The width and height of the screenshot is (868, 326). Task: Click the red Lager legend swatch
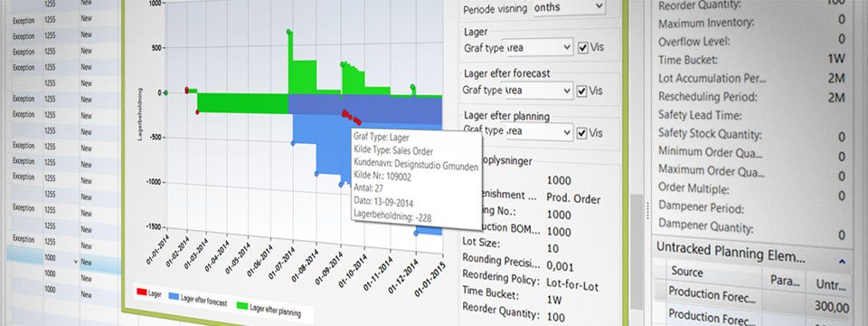click(141, 292)
